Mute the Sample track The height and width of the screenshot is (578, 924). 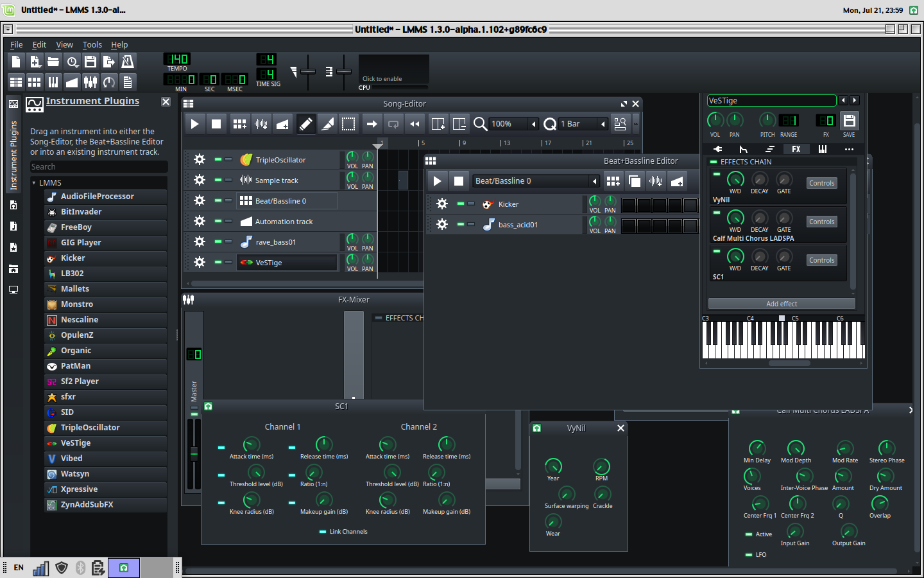coord(218,180)
